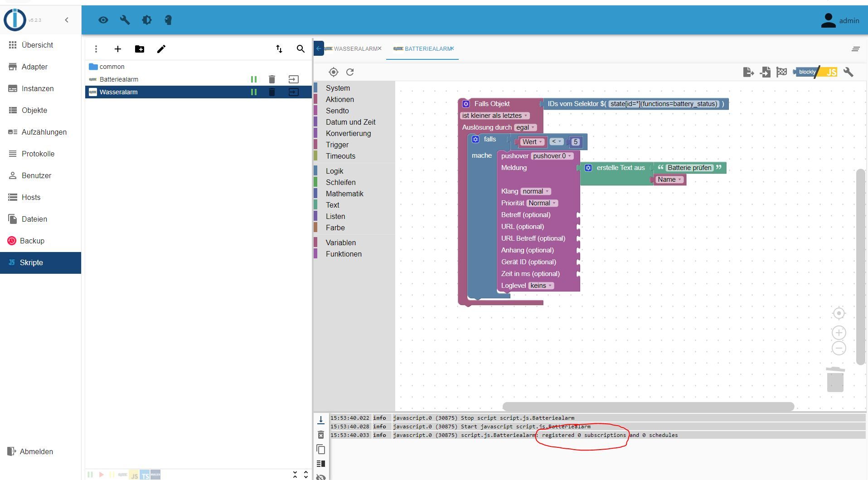Image resolution: width=868 pixels, height=480 pixels.
Task: Select the common folder in script tree
Action: [x=112, y=67]
